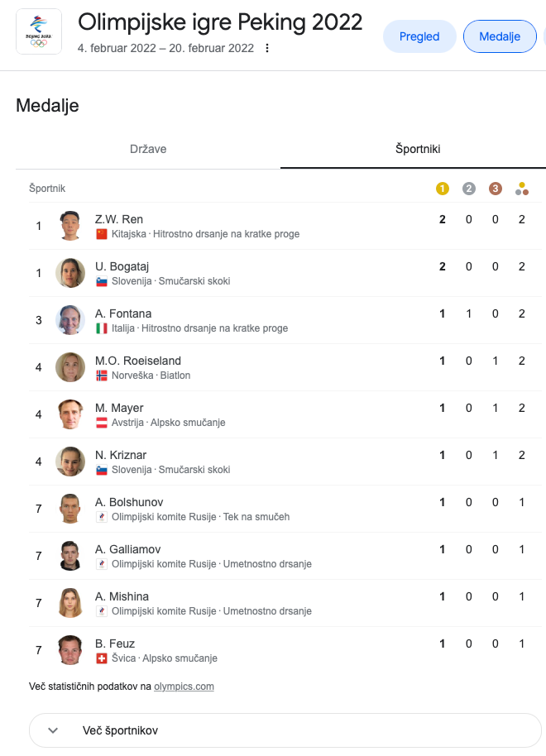Open the Pregled overview chip
This screenshot has width=546, height=756.
(419, 36)
